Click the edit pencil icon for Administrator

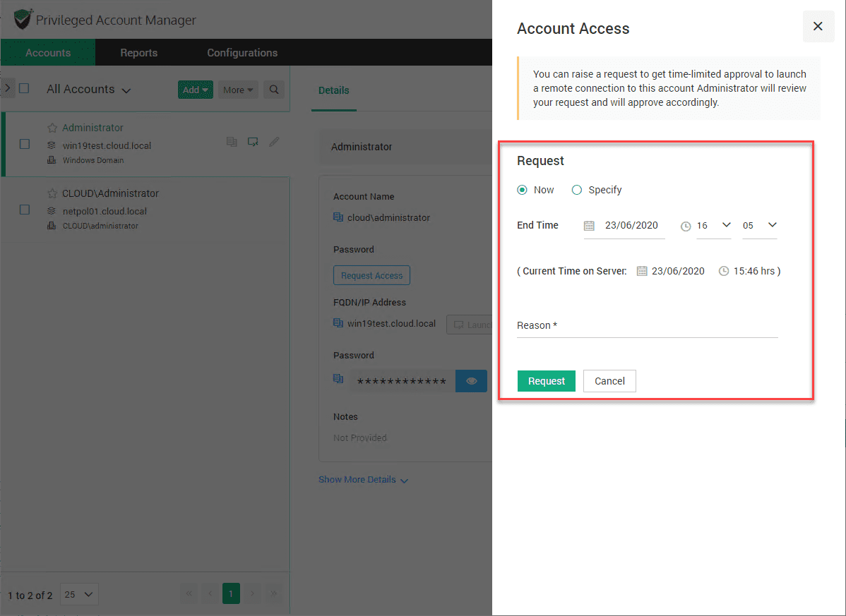(274, 142)
